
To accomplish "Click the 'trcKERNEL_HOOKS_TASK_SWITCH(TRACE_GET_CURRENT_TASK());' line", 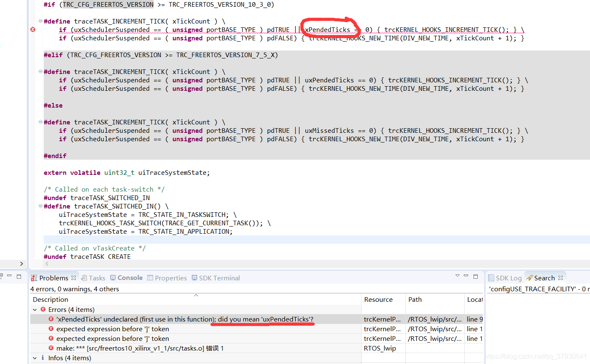I will pos(165,223).
